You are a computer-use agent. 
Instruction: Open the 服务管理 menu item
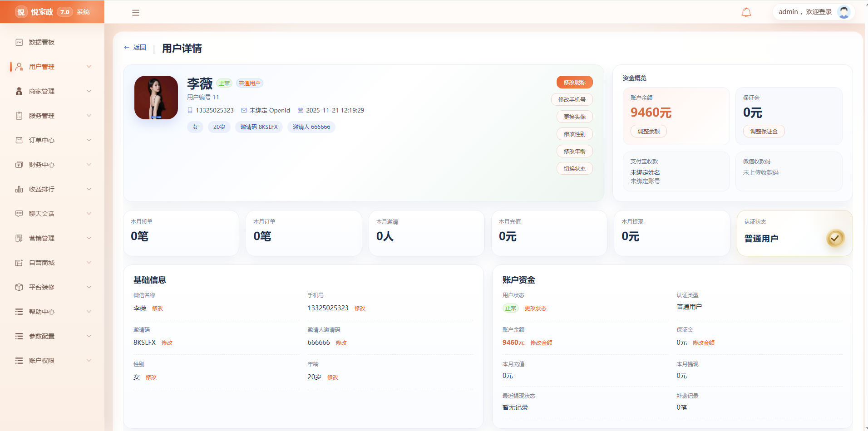(x=52, y=116)
